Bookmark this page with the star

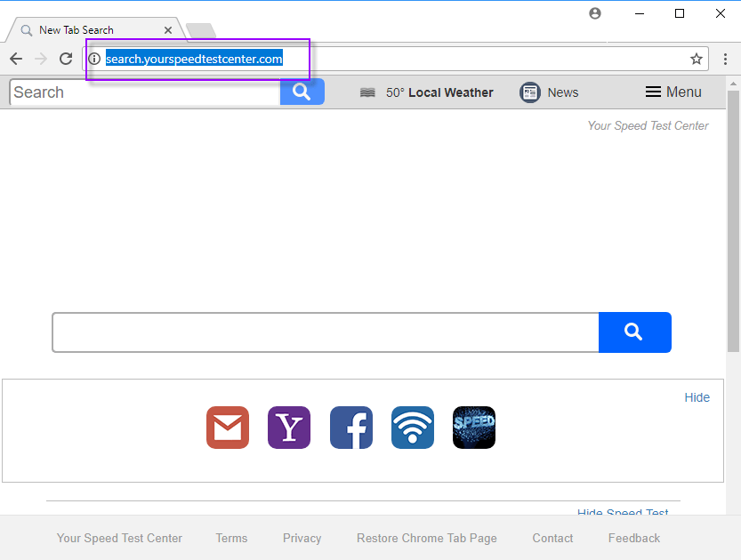tap(697, 59)
